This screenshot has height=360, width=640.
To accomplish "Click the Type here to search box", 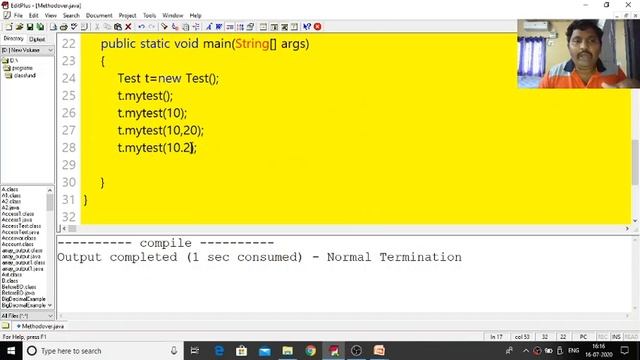I will pos(102,351).
